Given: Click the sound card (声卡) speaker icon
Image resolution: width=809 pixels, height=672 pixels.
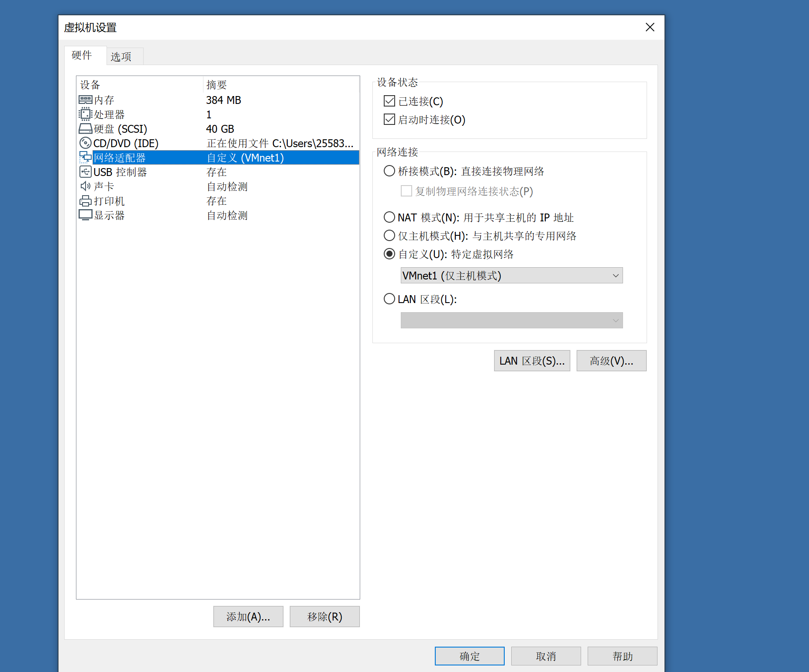Looking at the screenshot, I should pyautogui.click(x=85, y=186).
